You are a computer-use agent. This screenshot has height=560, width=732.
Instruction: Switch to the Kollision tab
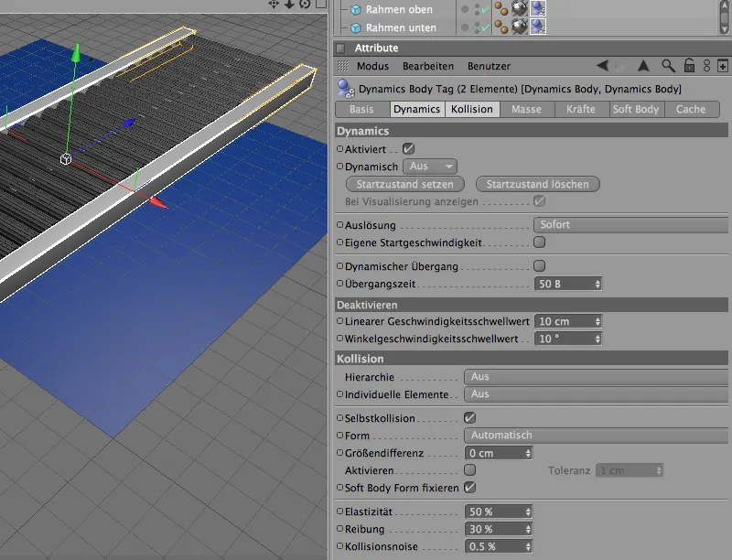tap(472, 109)
